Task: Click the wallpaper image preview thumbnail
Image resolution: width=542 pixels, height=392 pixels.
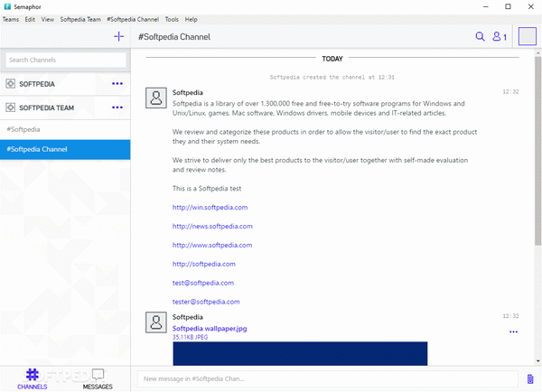Action: tap(300, 353)
